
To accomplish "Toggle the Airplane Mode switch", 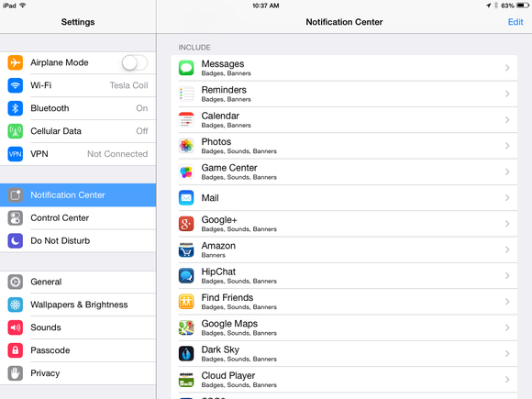I will tap(135, 62).
